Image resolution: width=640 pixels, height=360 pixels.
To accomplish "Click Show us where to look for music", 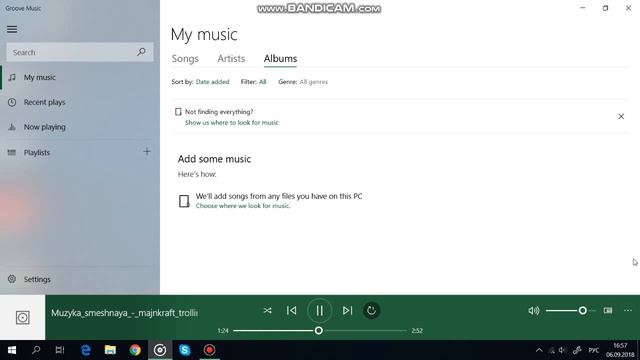I will (232, 122).
